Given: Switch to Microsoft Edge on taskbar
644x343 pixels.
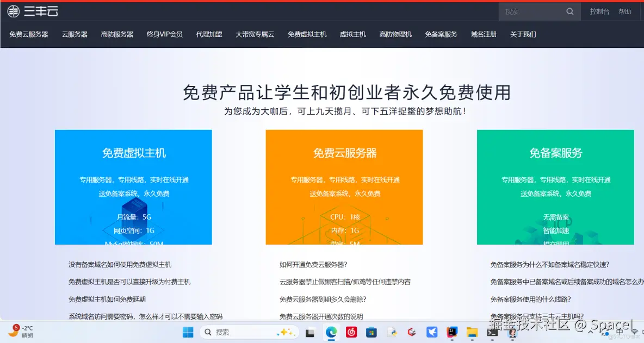Looking at the screenshot, I should (x=331, y=332).
